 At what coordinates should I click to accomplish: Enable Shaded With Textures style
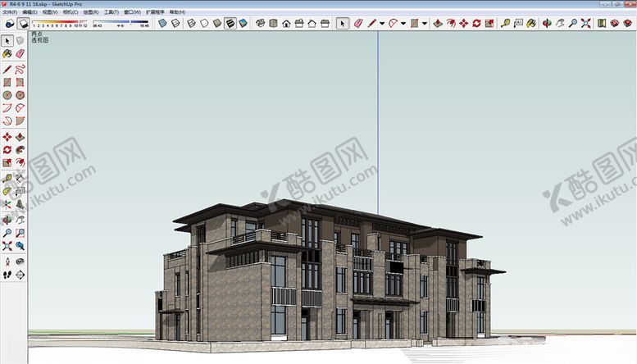pyautogui.click(x=230, y=23)
